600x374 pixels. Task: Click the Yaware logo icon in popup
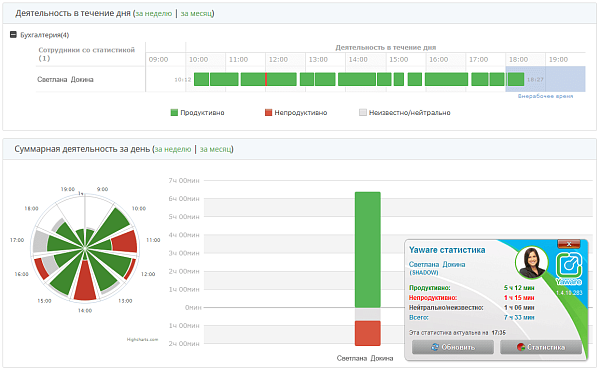[x=569, y=265]
